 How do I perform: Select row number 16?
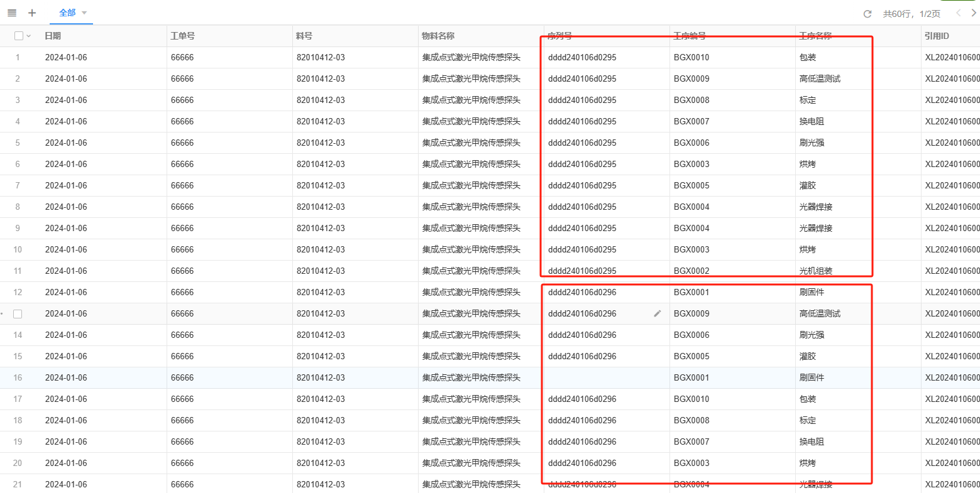[x=18, y=377]
